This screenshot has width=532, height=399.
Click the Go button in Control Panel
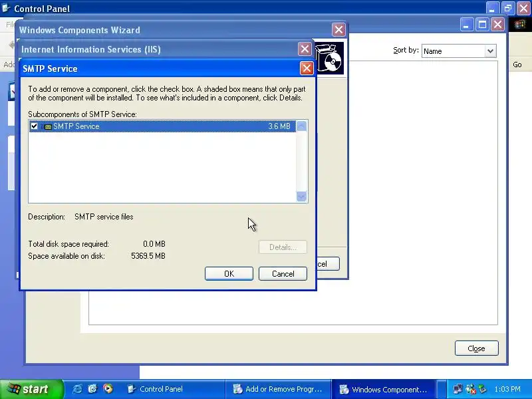pos(517,65)
